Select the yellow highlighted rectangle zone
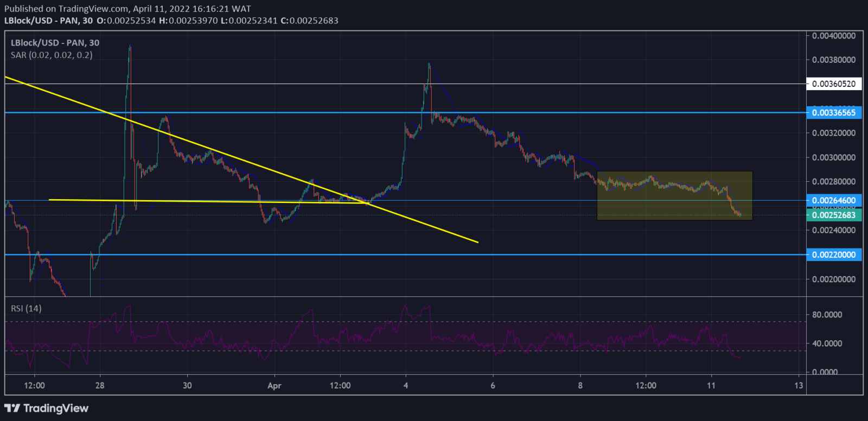868x421 pixels. (674, 195)
